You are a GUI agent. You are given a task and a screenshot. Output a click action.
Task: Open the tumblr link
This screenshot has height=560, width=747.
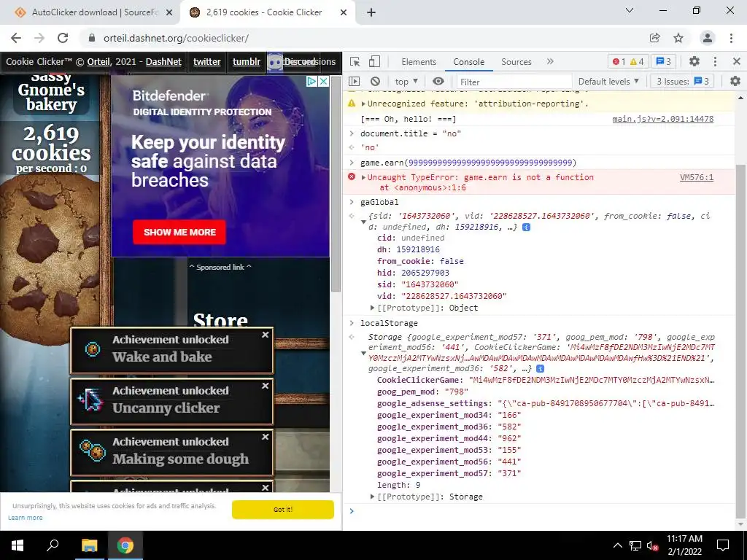tap(247, 62)
